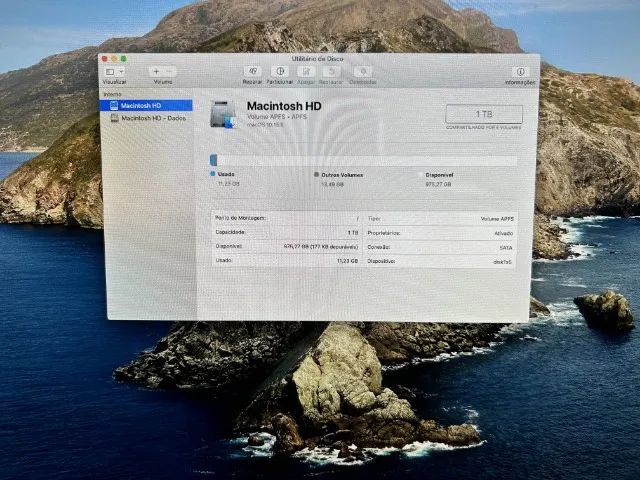Open the Visualizar dropdown arrow
Viewport: 640px width, 480px height.
[121, 72]
